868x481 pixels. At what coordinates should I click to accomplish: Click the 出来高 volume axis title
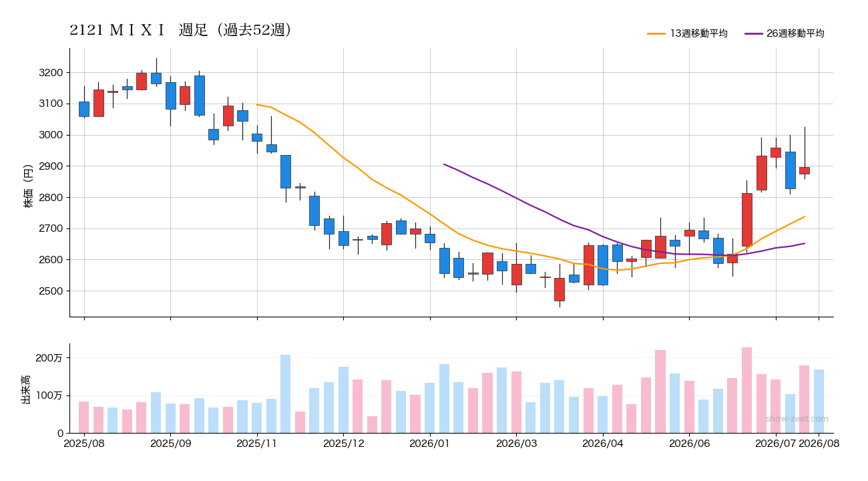[x=26, y=389]
